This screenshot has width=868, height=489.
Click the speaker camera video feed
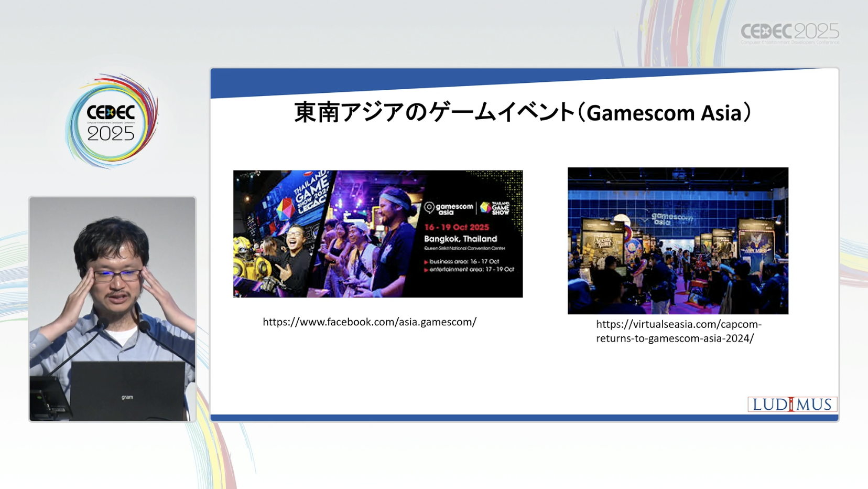pyautogui.click(x=112, y=309)
